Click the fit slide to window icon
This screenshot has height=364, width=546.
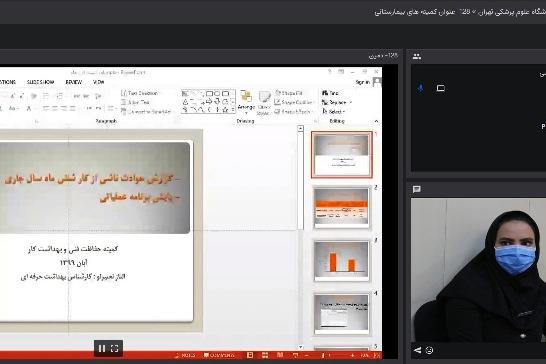pos(377,355)
